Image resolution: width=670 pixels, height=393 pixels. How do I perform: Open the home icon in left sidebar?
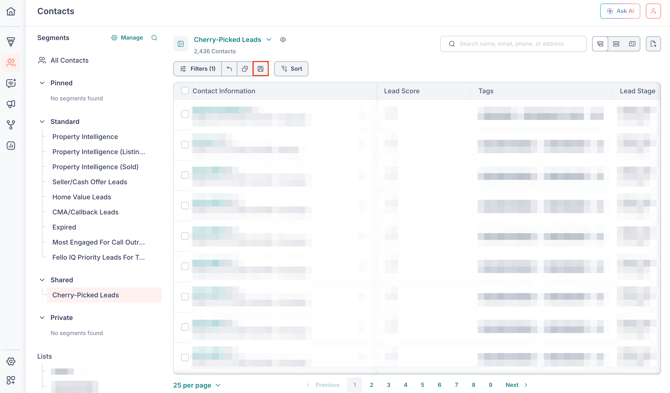[x=11, y=12]
